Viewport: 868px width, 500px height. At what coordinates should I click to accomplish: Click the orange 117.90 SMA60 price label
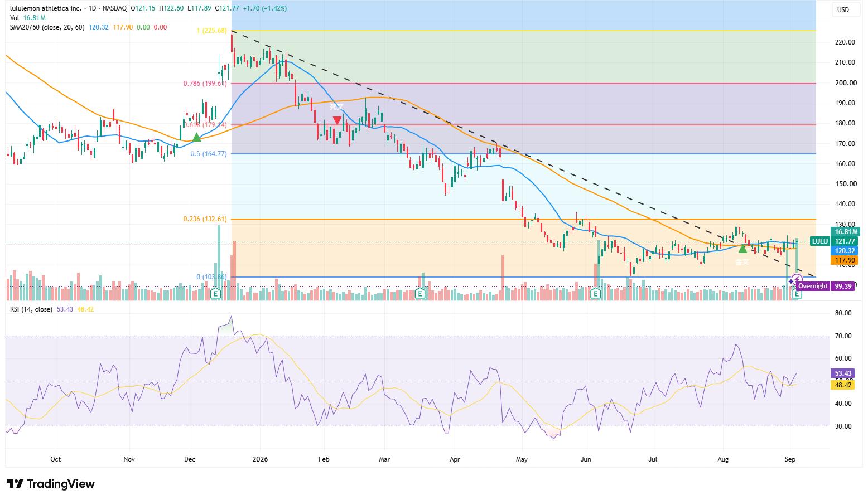[x=845, y=260]
